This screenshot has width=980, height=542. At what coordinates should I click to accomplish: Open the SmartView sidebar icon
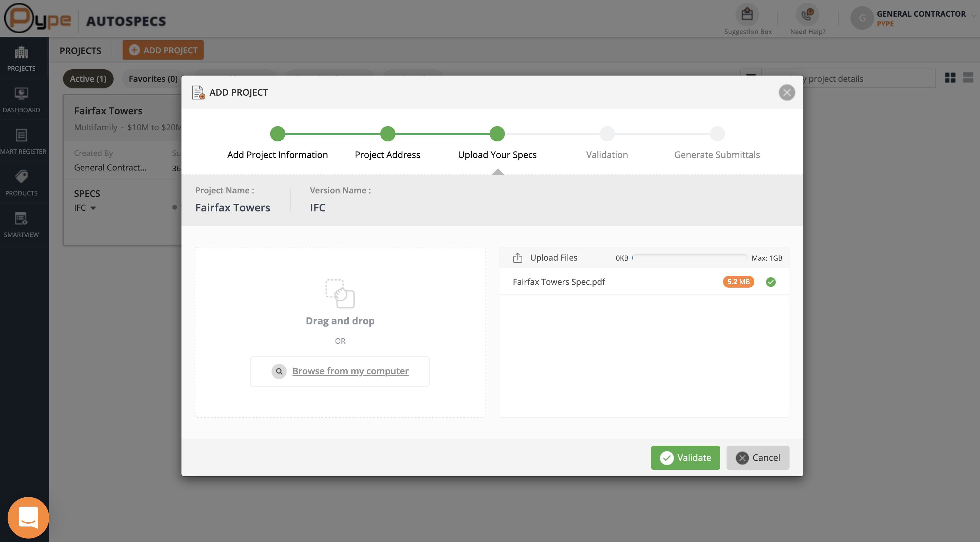click(x=21, y=225)
